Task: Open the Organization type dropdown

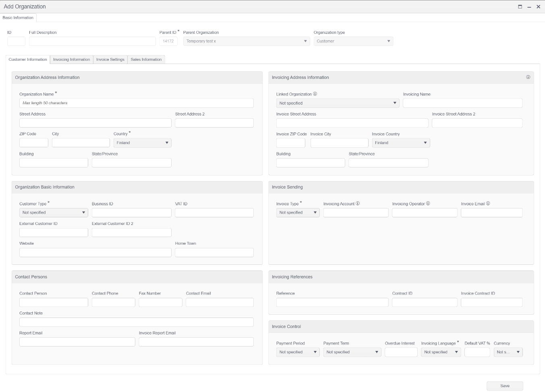Action: pos(353,41)
